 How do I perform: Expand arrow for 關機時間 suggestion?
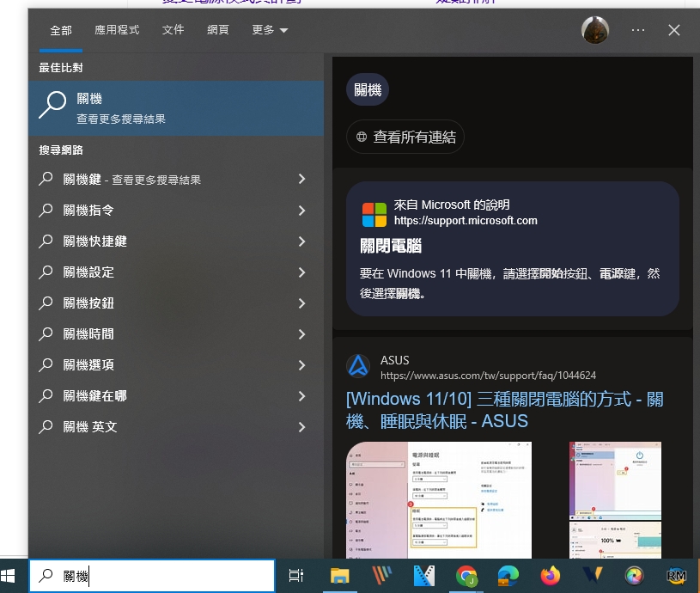coord(301,334)
